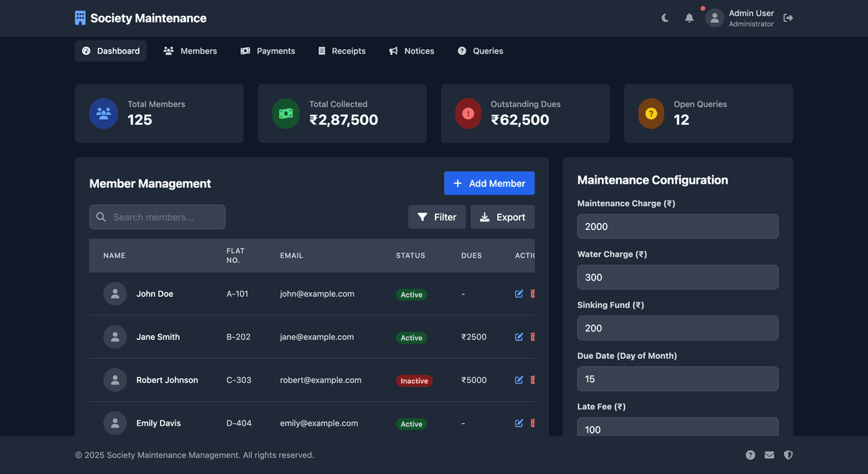Export the member list
Image resolution: width=868 pixels, height=474 pixels.
pos(503,217)
